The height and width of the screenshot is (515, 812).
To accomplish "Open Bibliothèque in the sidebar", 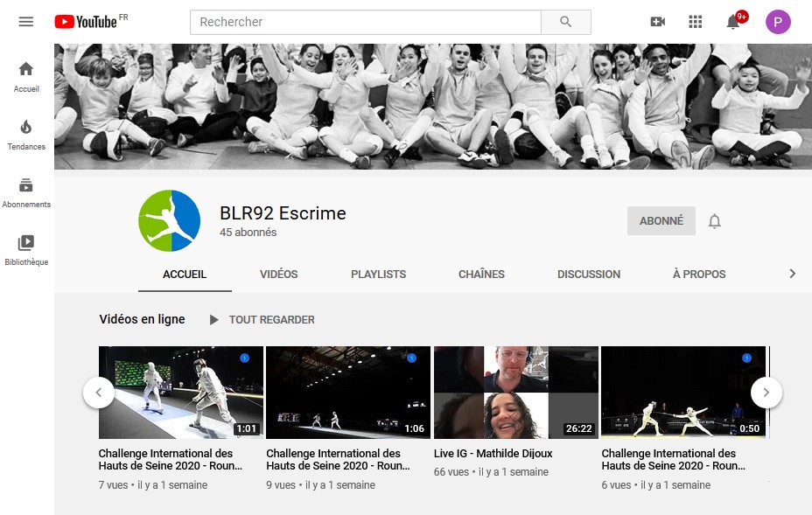I will click(x=26, y=251).
